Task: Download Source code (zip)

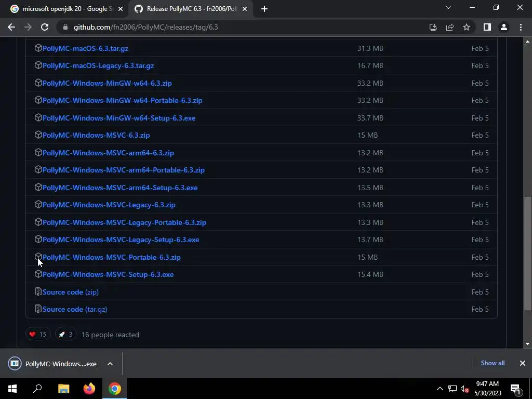Action: click(71, 292)
